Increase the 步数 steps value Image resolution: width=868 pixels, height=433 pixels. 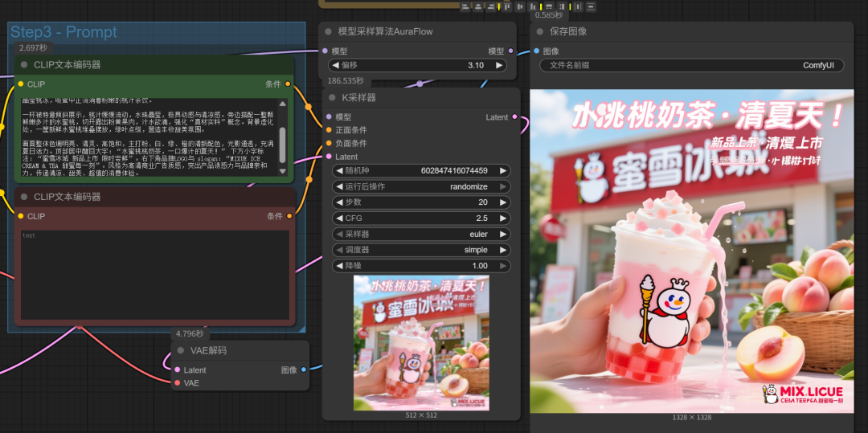click(502, 202)
